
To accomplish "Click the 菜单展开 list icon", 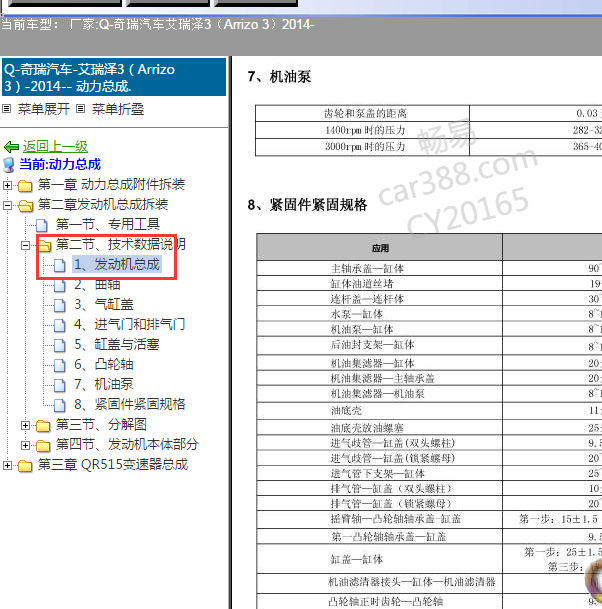I will [x=6, y=108].
